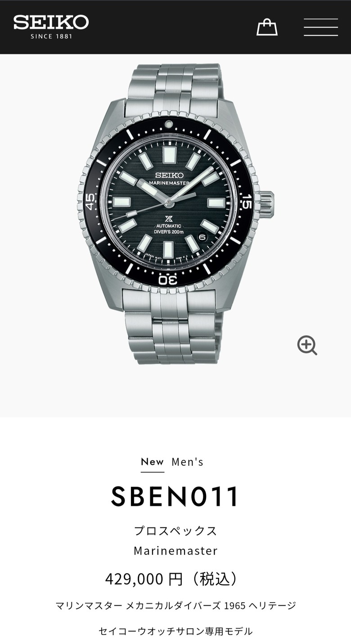Image resolution: width=351 pixels, height=644 pixels.
Task: Open the shopping bag icon
Action: click(267, 27)
